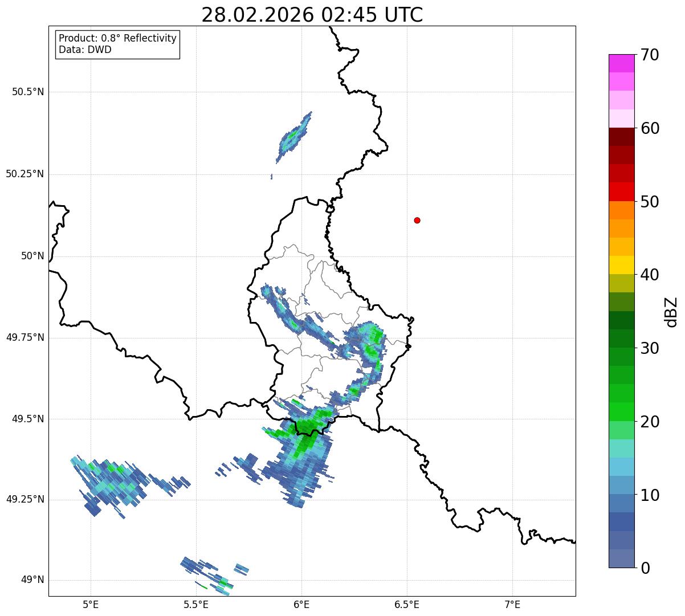Click the 5.5°E longitude label
The width and height of the screenshot is (685, 616).
click(196, 605)
